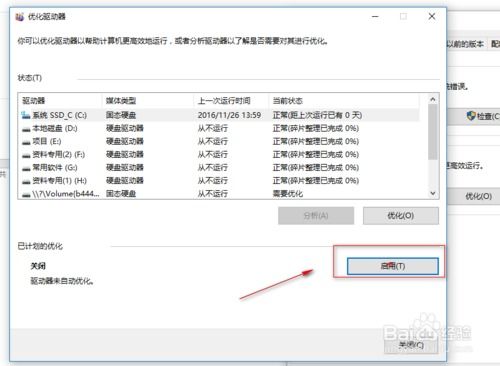
Task: Click the 启用(T) button
Action: tap(393, 266)
